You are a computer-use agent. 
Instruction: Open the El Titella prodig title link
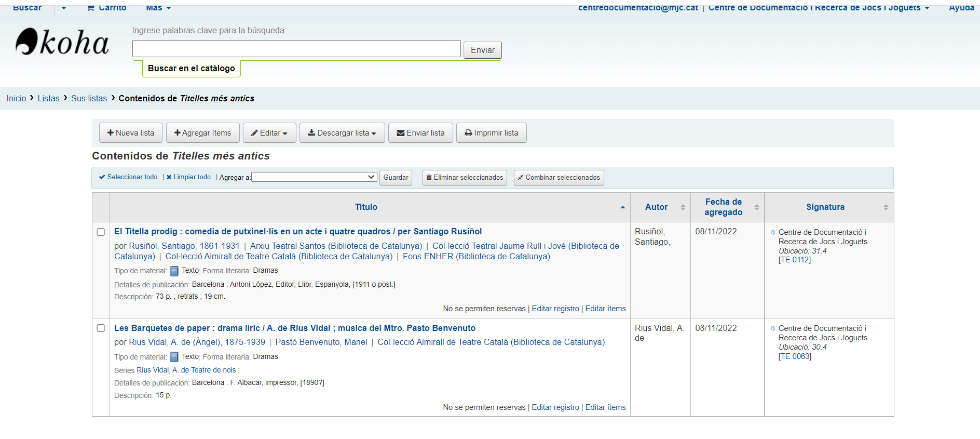(298, 232)
